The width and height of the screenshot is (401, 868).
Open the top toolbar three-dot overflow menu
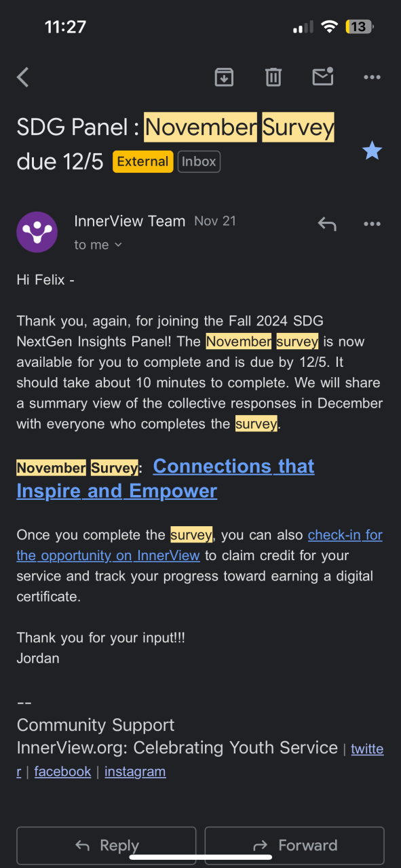pos(372,77)
